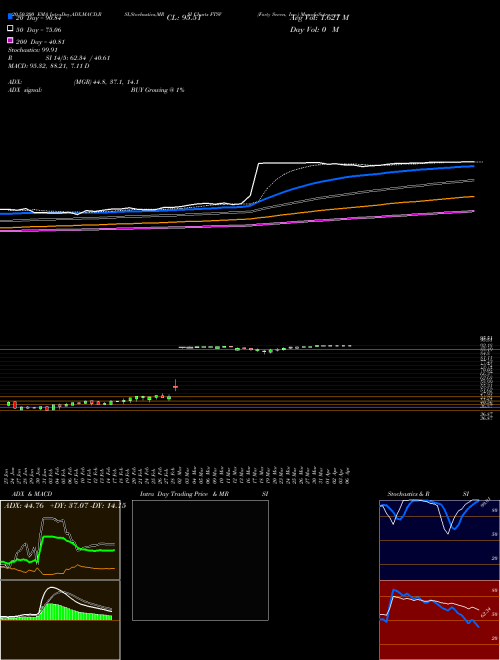The image size is (500, 660).
Task: Click the MACD values line in the header
Action: (48, 66)
